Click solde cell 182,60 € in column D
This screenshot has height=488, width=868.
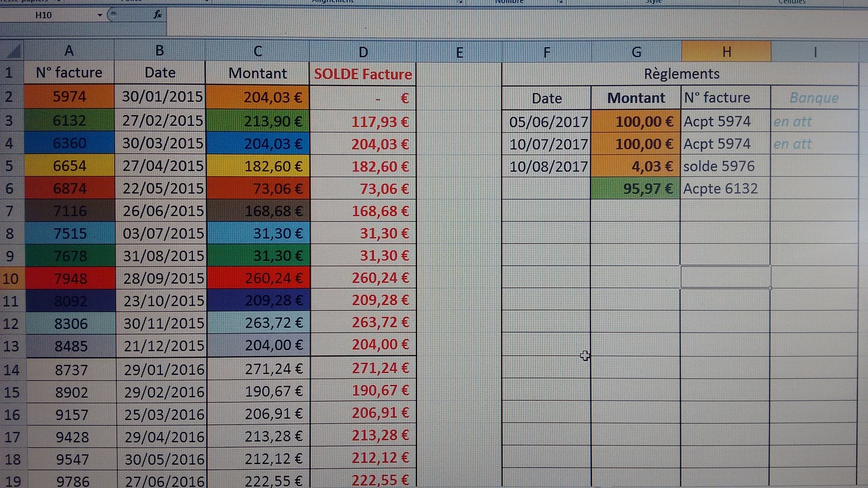[x=363, y=167]
